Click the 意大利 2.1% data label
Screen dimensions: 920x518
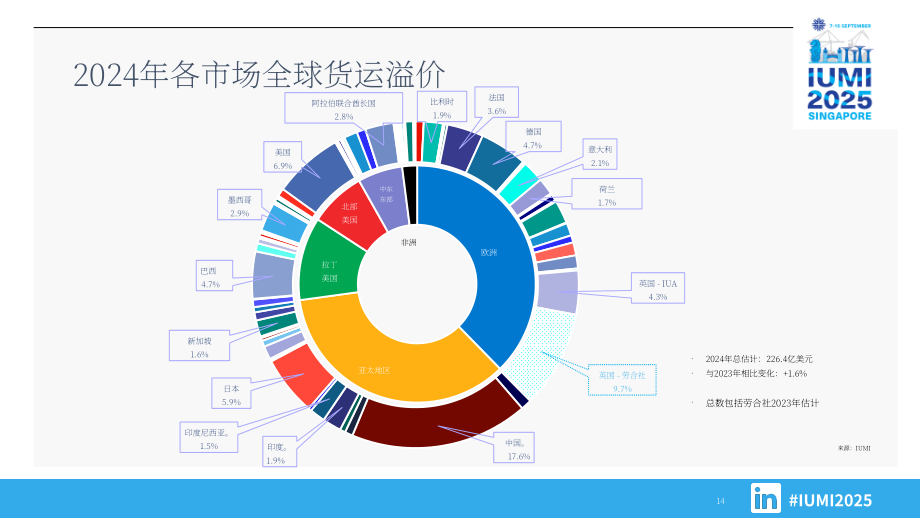click(x=600, y=155)
